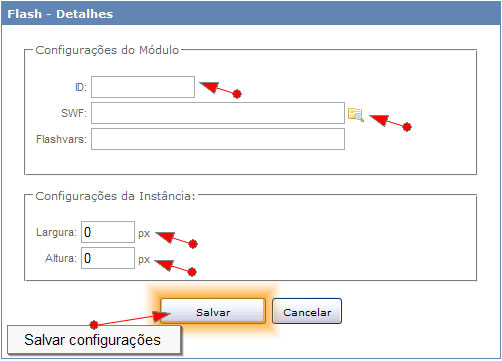Viewport: 502px width, 361px height.
Task: Click the ID text field
Action: pos(143,87)
